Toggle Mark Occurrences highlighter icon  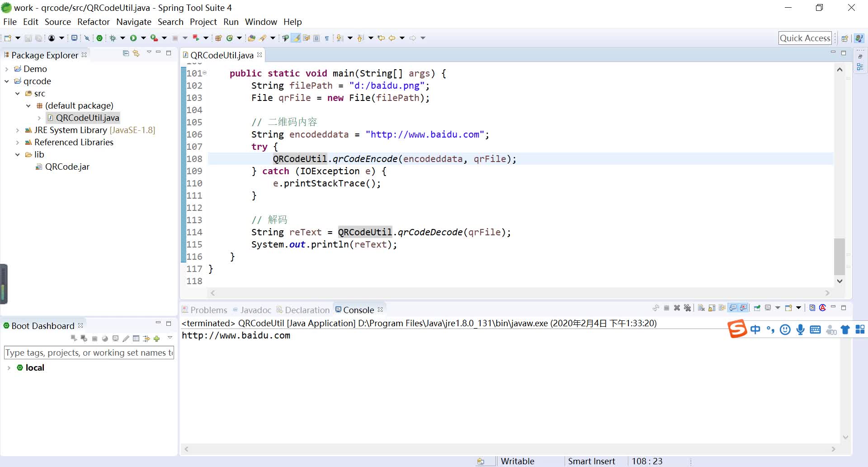point(296,38)
